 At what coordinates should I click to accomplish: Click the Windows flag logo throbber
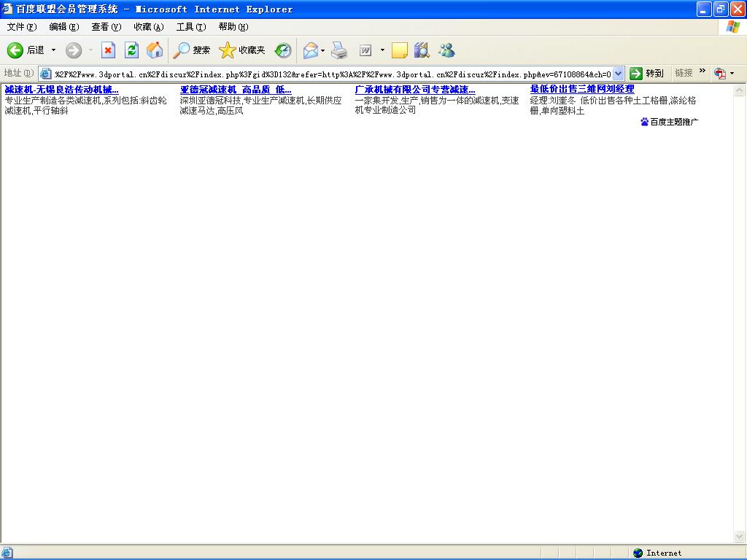(733, 27)
